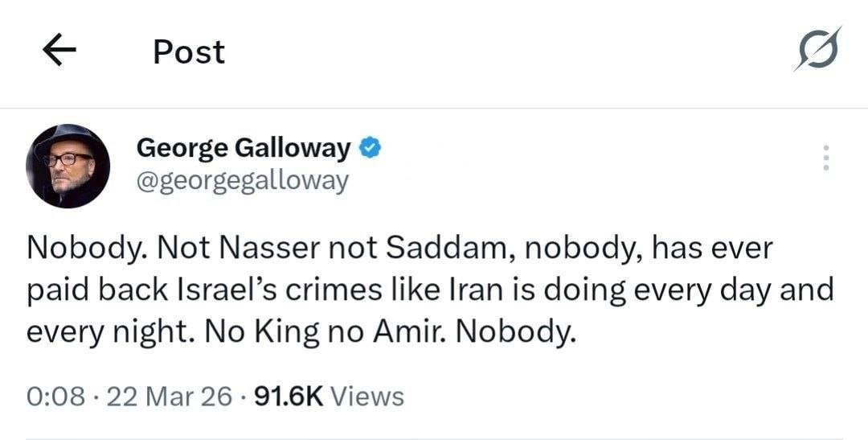Open Grok via the slashed-circle icon

coord(817,50)
